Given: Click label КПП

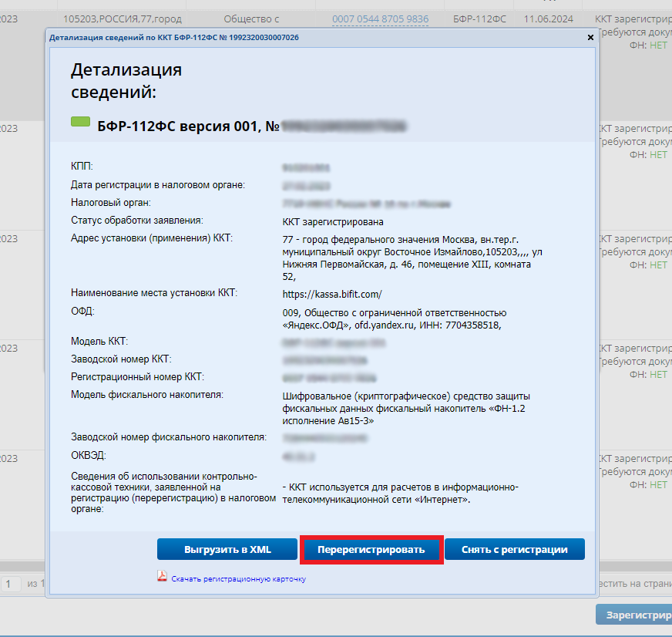Looking at the screenshot, I should pyautogui.click(x=82, y=166).
